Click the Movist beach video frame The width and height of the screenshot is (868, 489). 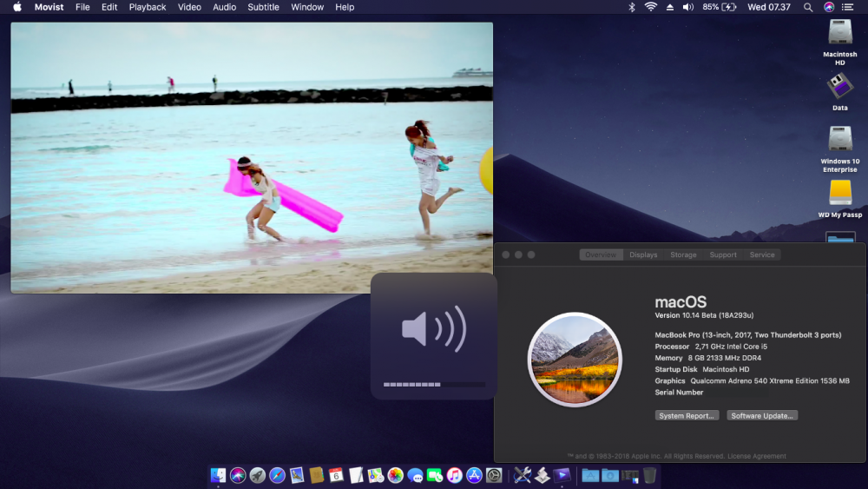(x=252, y=158)
